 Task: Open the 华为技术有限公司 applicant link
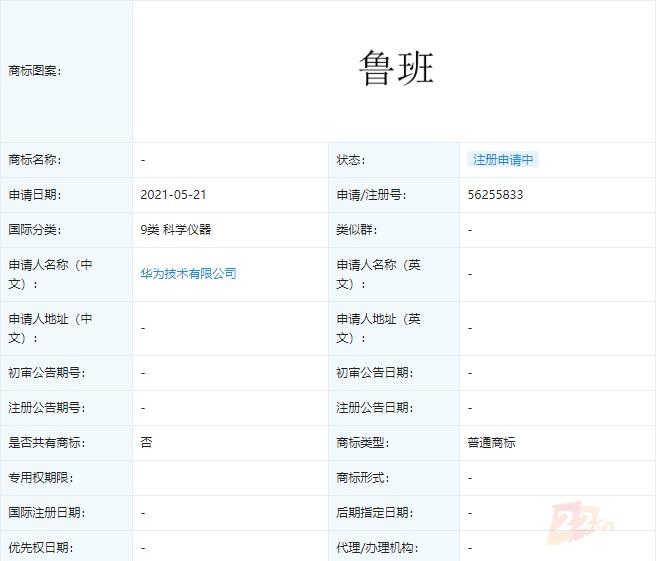[x=188, y=274]
